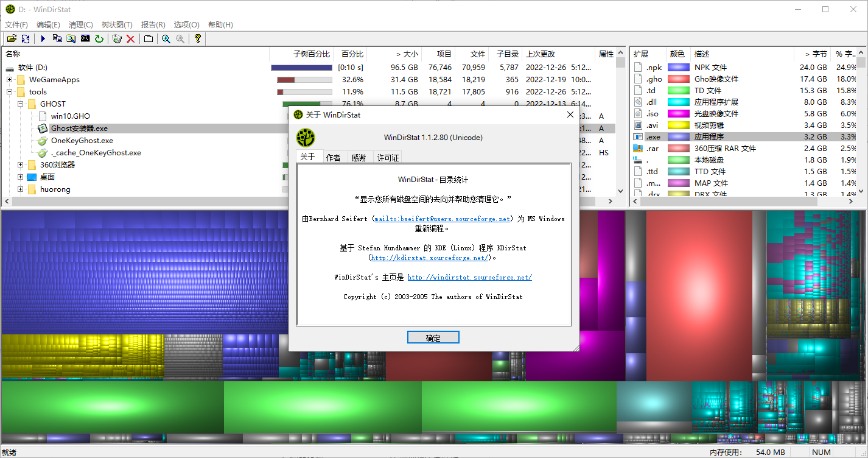Click the 确定 button
This screenshot has height=458, width=868.
pyautogui.click(x=433, y=338)
